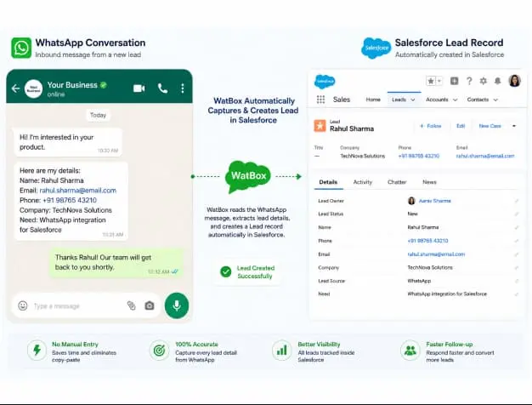Click the email address in Details section

click(x=436, y=254)
